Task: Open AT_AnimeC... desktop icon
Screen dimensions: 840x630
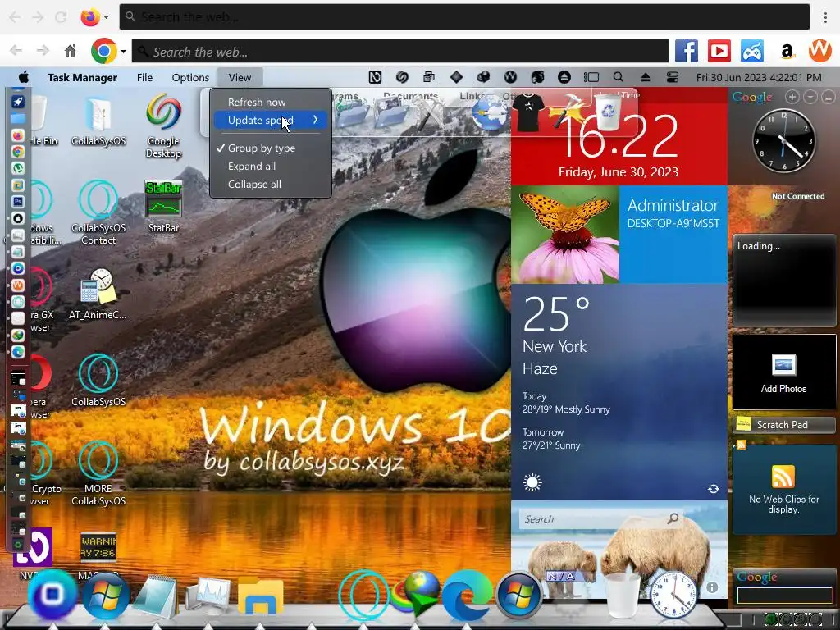Action: tap(98, 294)
